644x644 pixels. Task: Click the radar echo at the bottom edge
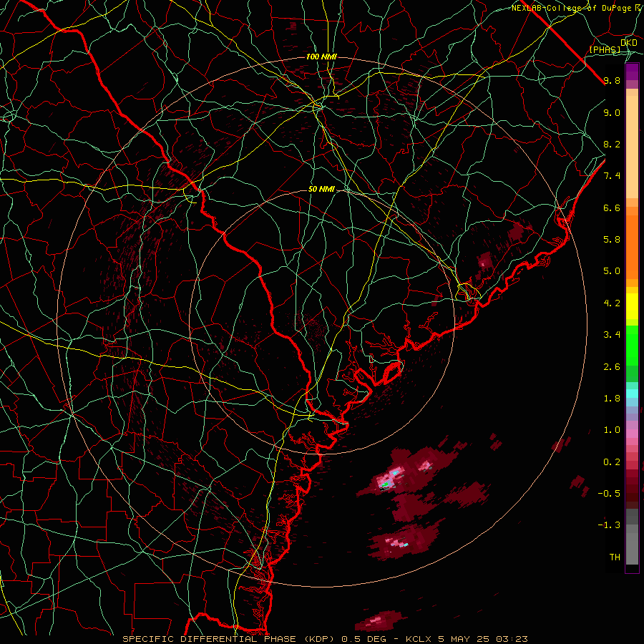(379, 620)
